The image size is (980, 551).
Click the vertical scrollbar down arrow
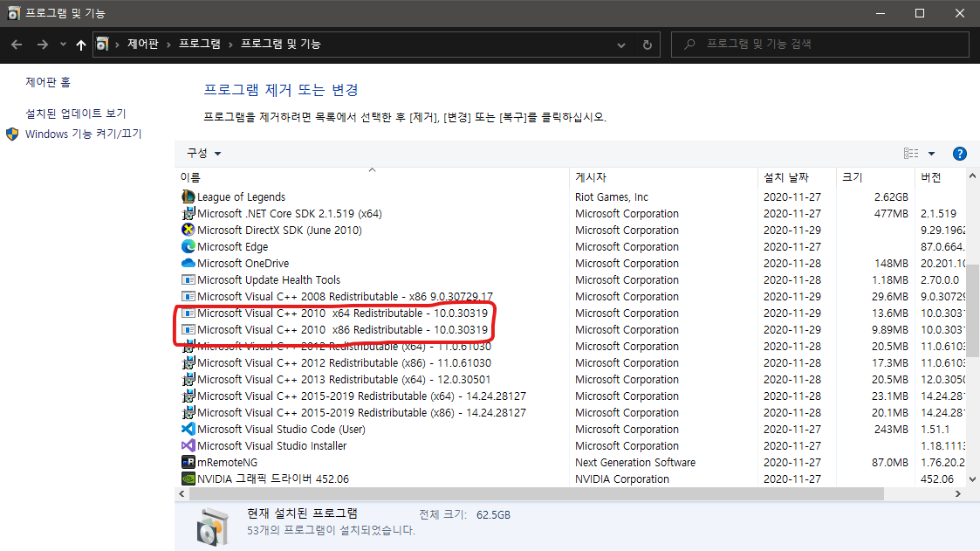(972, 479)
